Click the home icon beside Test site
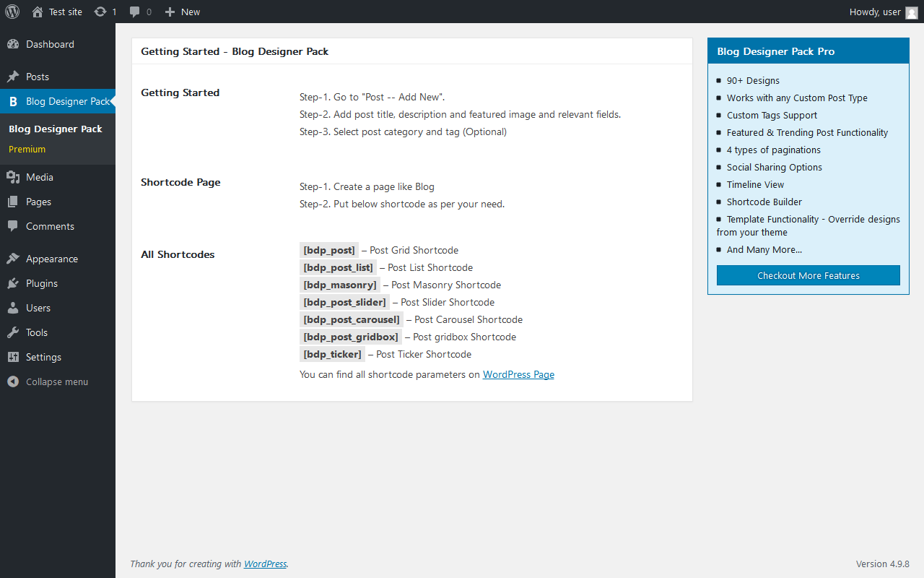The width and height of the screenshot is (924, 578). pos(38,12)
